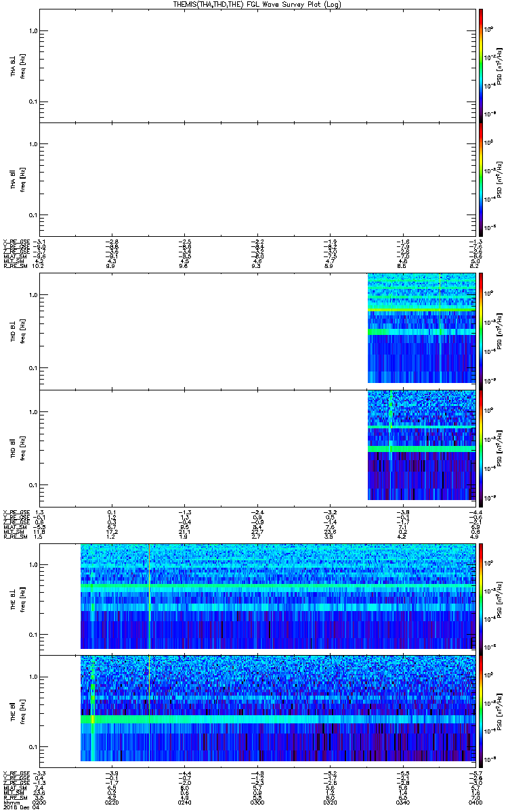The image size is (508, 812).
Task: Click the PSD color bar beside THD B-parallel
Action: point(481,447)
